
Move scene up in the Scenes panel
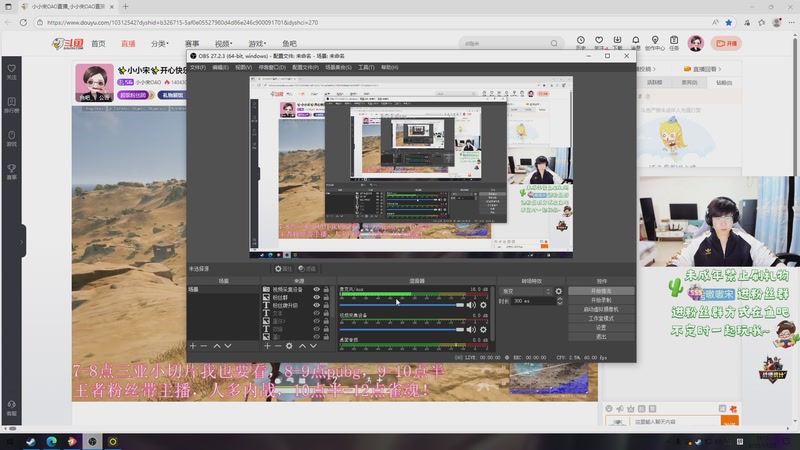(217, 346)
